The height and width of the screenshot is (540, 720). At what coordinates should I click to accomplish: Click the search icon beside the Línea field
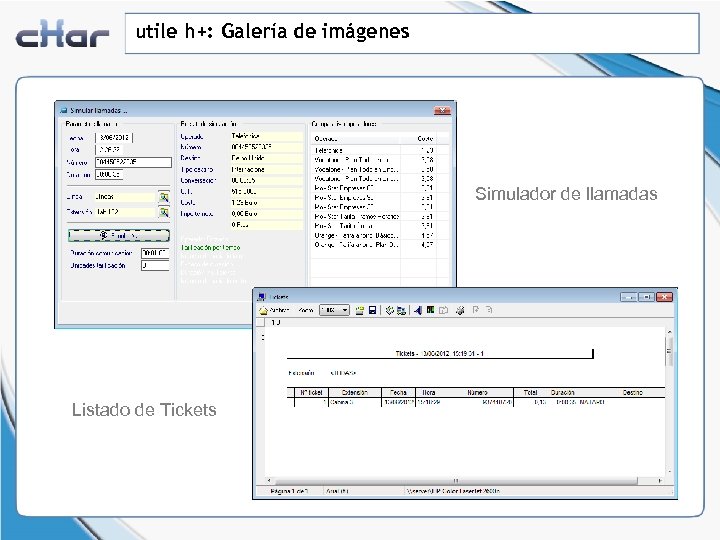[164, 197]
